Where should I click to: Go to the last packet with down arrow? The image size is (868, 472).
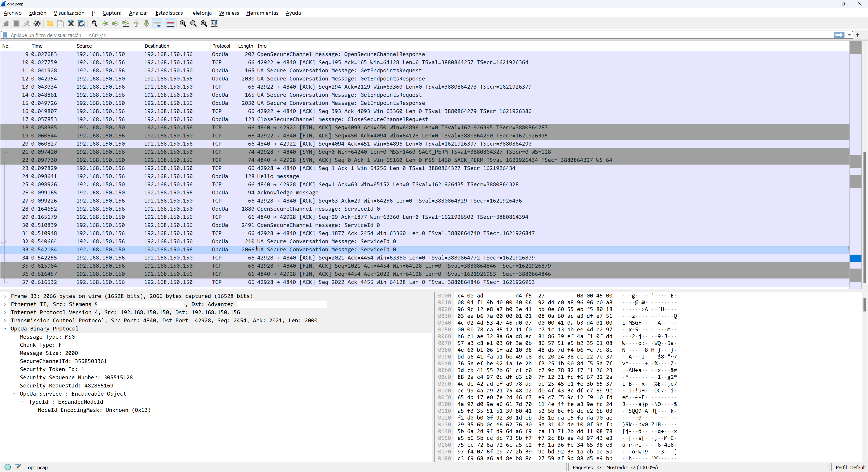pos(146,24)
